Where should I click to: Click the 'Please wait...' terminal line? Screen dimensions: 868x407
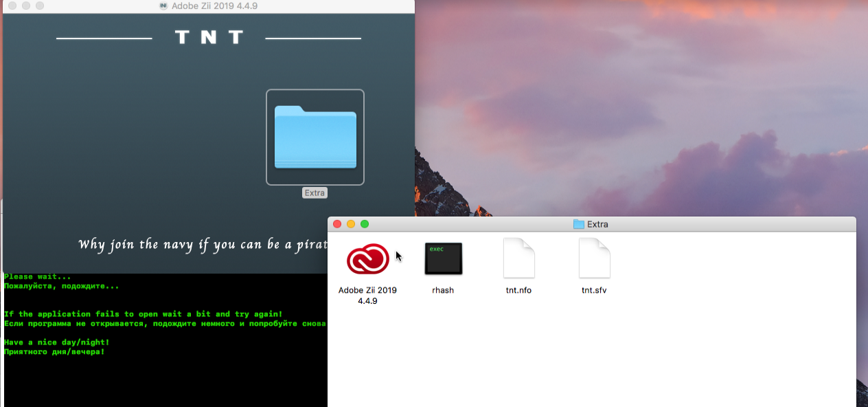click(x=37, y=276)
